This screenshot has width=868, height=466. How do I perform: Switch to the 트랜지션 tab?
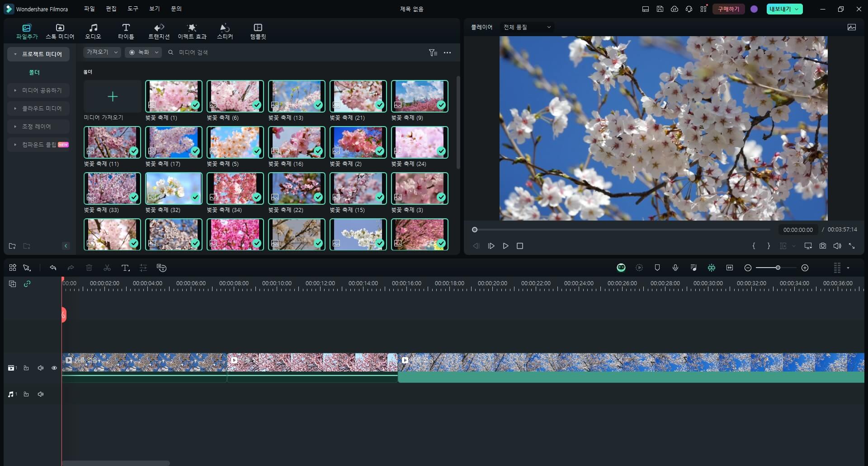coord(159,31)
